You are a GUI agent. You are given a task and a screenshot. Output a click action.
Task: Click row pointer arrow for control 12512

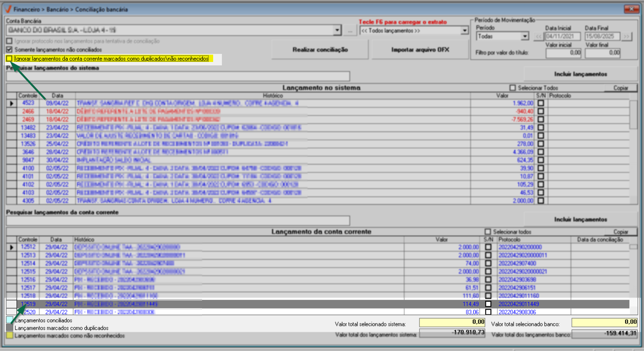(x=11, y=247)
